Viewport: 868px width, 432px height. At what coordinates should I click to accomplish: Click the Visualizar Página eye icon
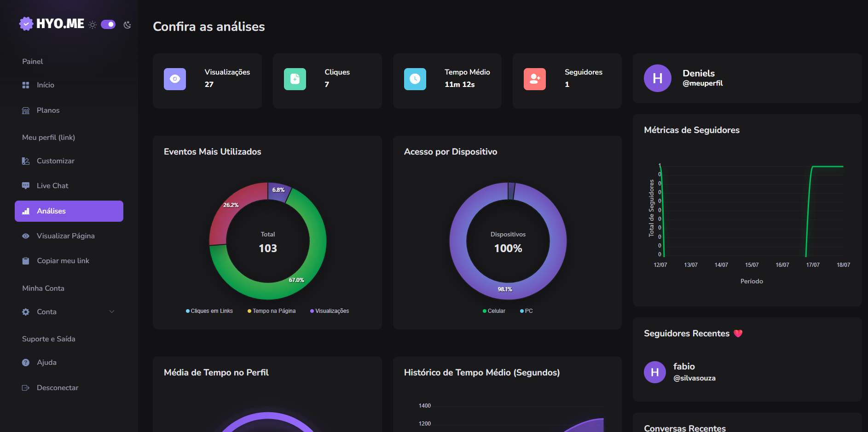26,236
